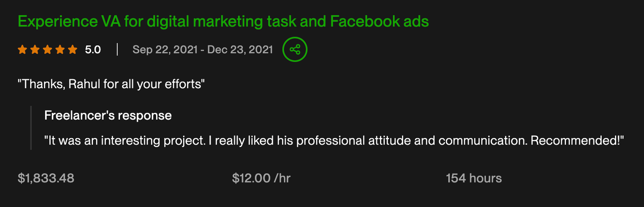Click the green share icon
The height and width of the screenshot is (207, 644).
(x=295, y=50)
